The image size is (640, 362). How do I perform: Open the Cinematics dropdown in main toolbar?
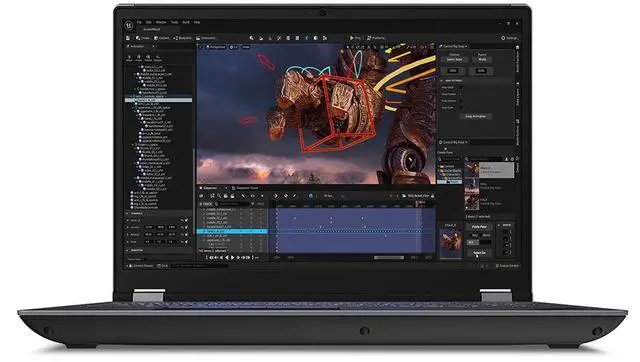[x=206, y=38]
